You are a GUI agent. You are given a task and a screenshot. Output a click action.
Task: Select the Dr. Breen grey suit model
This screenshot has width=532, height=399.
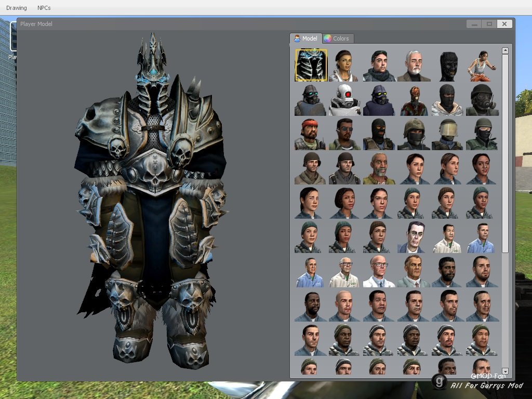pos(413,271)
